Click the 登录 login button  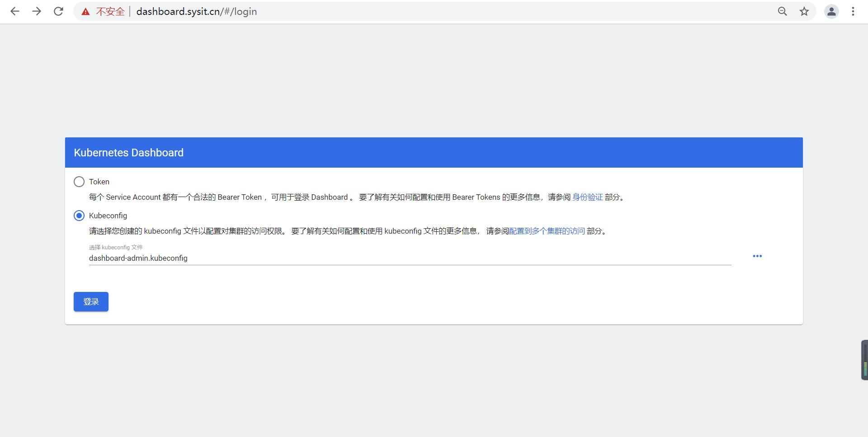click(x=91, y=301)
